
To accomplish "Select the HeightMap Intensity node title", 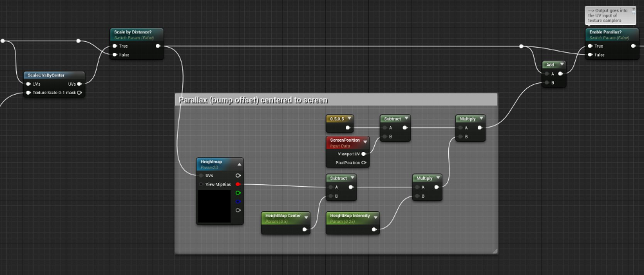I will [x=350, y=216].
